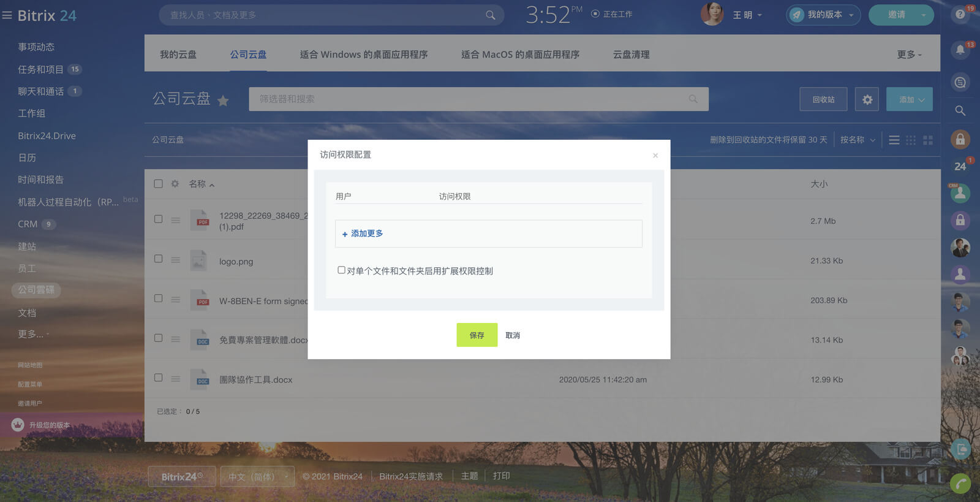Click the green phone call button
Screen dimensions: 980x502
(x=960, y=484)
